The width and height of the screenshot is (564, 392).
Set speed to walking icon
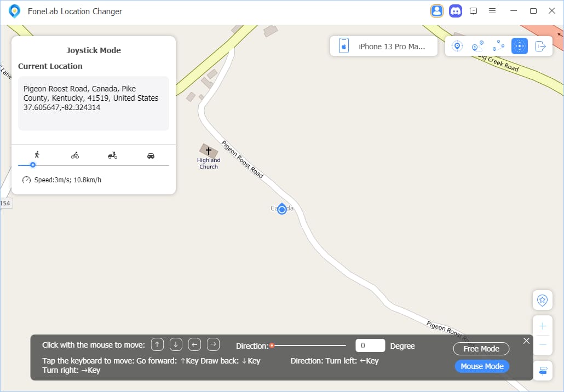[37, 154]
